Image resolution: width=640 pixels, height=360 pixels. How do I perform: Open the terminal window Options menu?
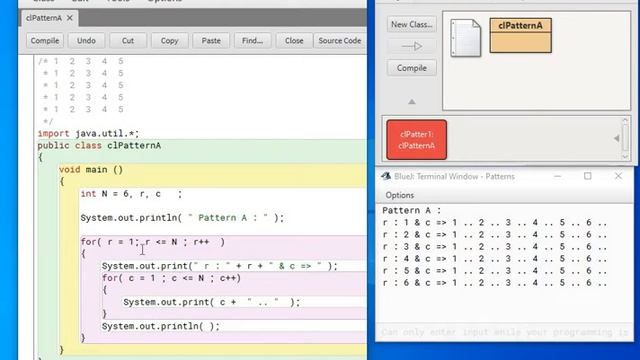tap(400, 195)
